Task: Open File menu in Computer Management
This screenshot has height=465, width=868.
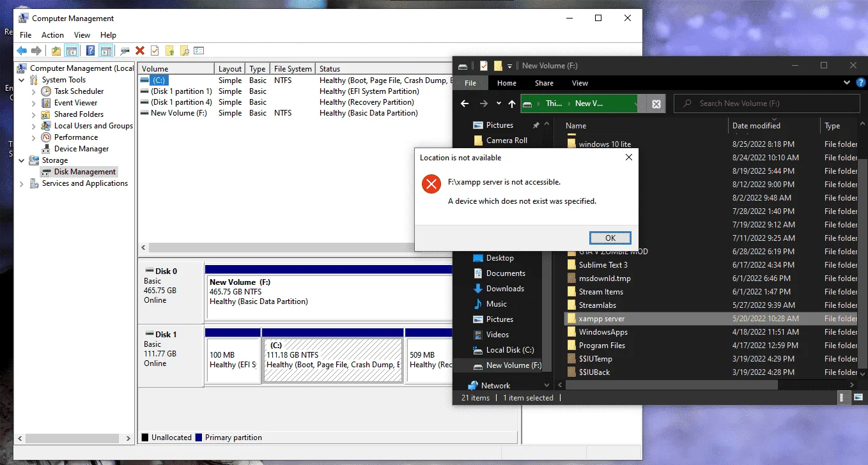Action: 26,35
